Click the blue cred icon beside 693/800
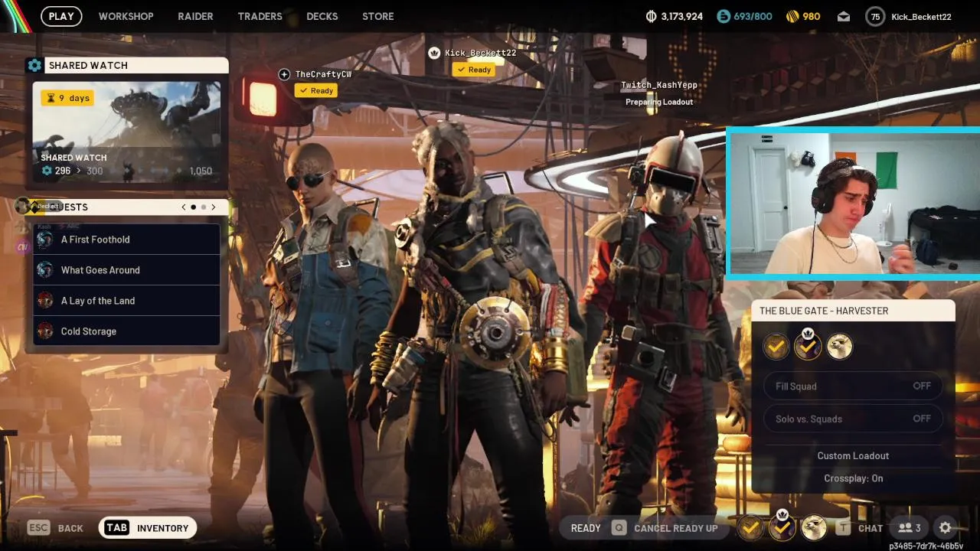980x551 pixels. [724, 16]
